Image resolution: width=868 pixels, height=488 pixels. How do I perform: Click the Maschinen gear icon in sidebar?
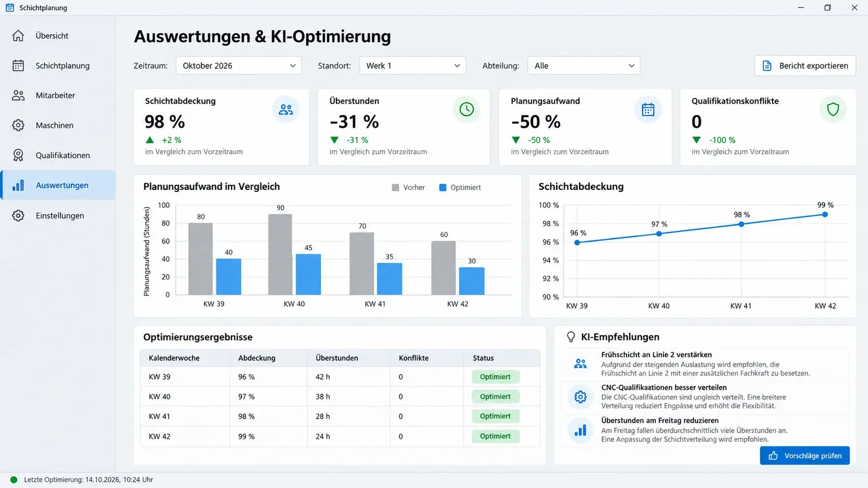[x=18, y=125]
